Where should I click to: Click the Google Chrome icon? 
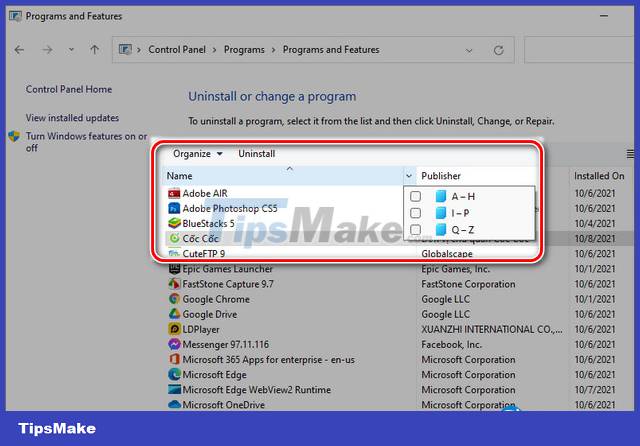click(174, 299)
